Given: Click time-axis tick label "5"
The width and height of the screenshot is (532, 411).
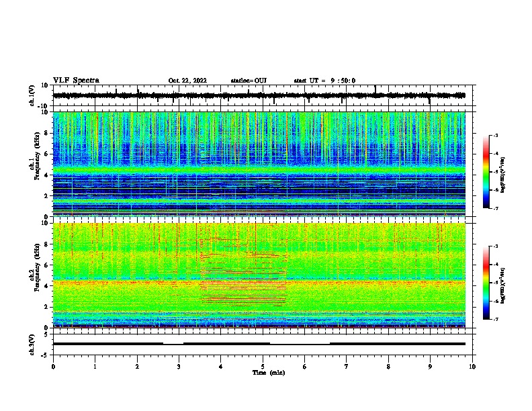Looking at the screenshot, I should (x=263, y=367).
